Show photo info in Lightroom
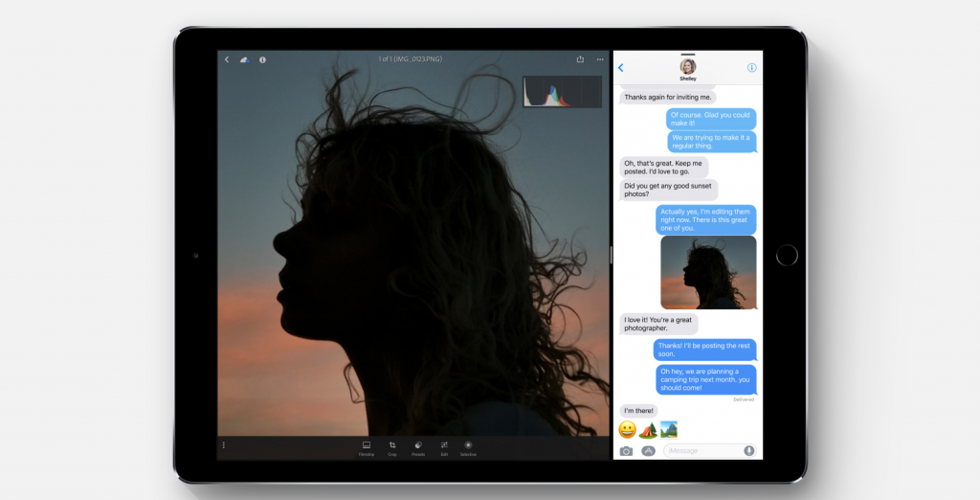Viewport: 980px width, 500px height. coord(262,59)
